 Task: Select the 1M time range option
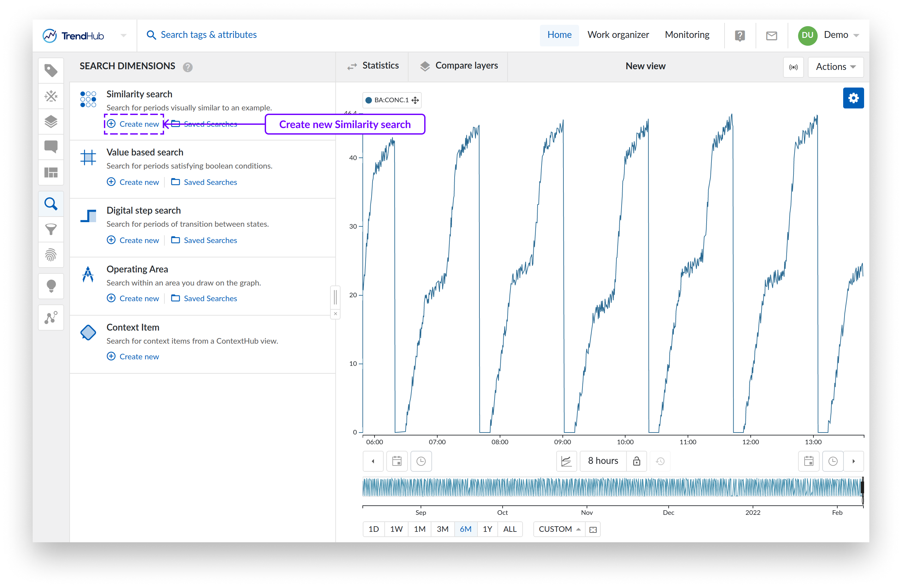click(x=419, y=529)
